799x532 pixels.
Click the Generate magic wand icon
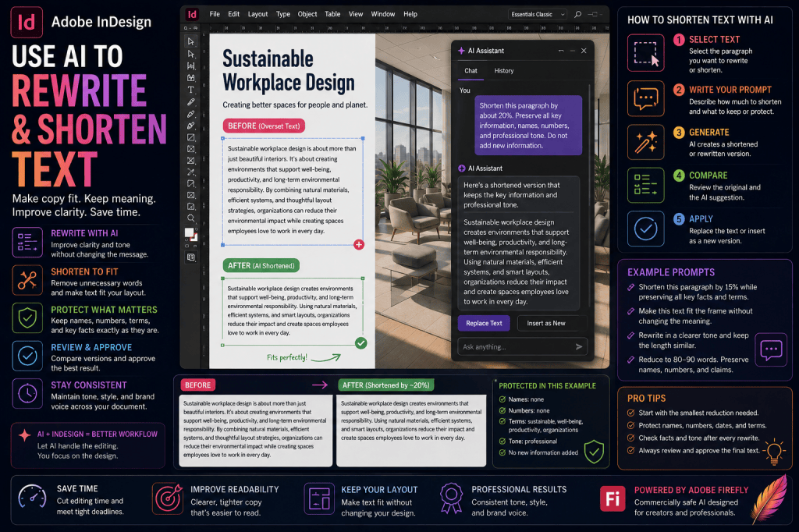tap(645, 142)
